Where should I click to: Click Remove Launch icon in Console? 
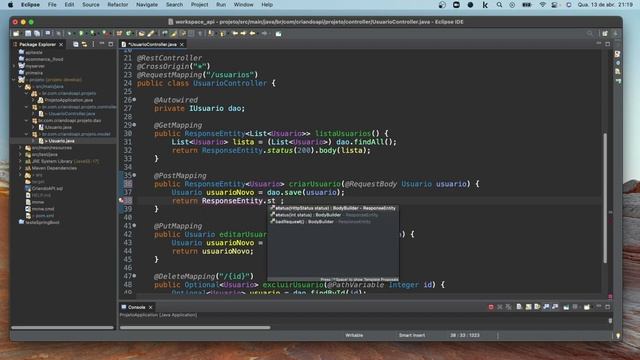[x=500, y=307]
